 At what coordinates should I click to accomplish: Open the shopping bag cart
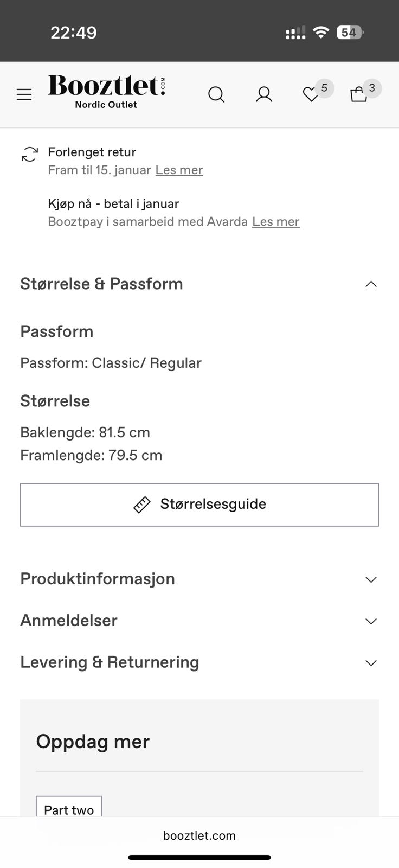pyautogui.click(x=358, y=95)
